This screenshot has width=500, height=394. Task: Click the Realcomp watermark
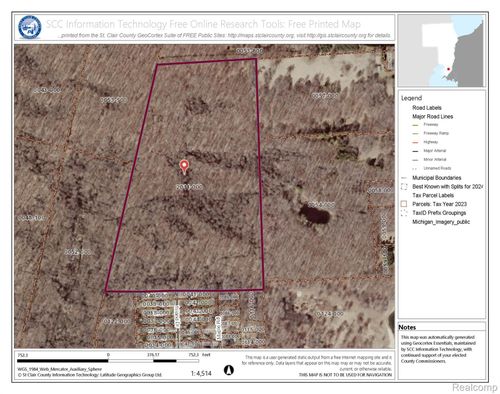[474, 387]
